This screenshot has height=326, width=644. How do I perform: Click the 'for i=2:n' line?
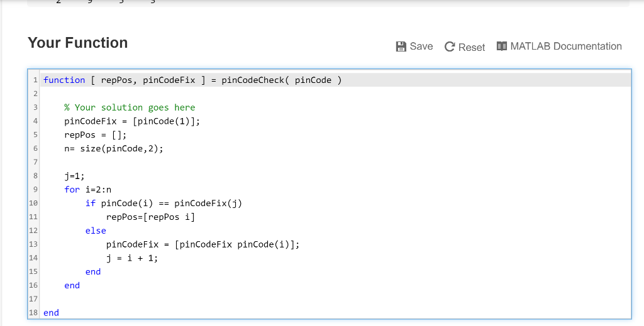tap(87, 190)
